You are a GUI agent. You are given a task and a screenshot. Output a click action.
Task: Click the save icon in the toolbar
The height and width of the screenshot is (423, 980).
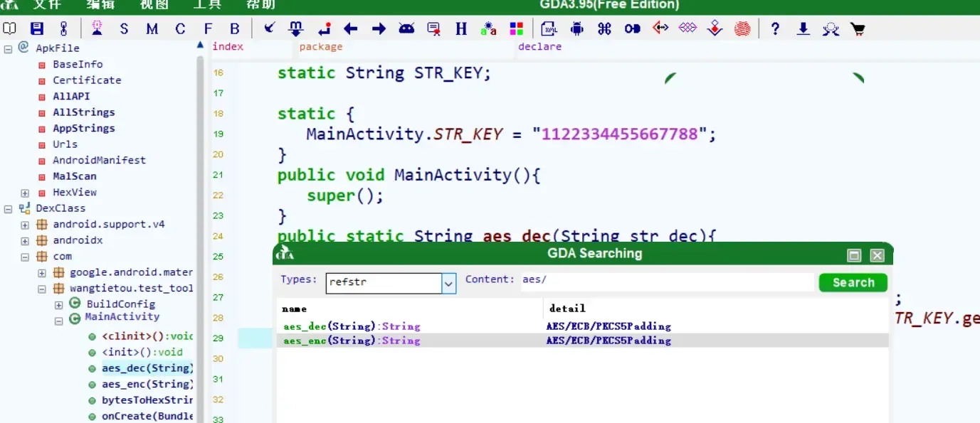point(36,28)
